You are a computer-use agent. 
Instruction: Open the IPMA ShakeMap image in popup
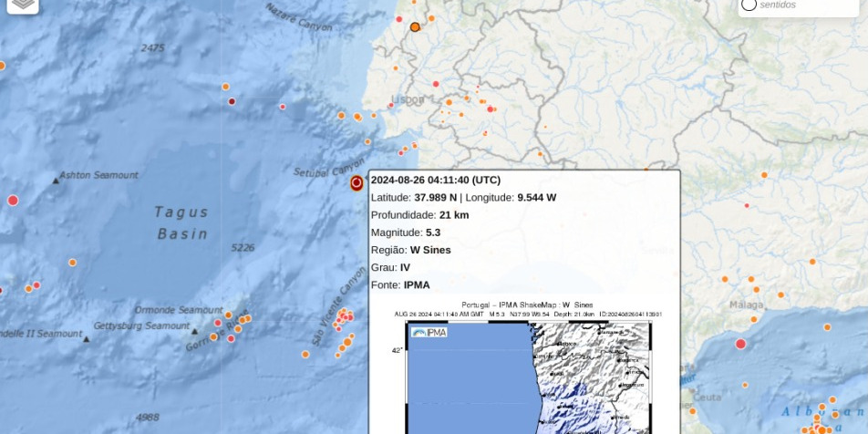[528, 374]
